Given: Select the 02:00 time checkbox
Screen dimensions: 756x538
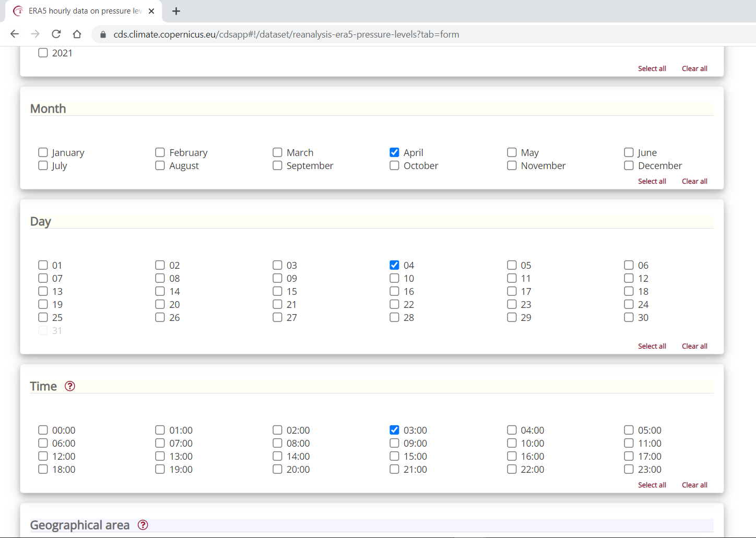Looking at the screenshot, I should click(277, 430).
